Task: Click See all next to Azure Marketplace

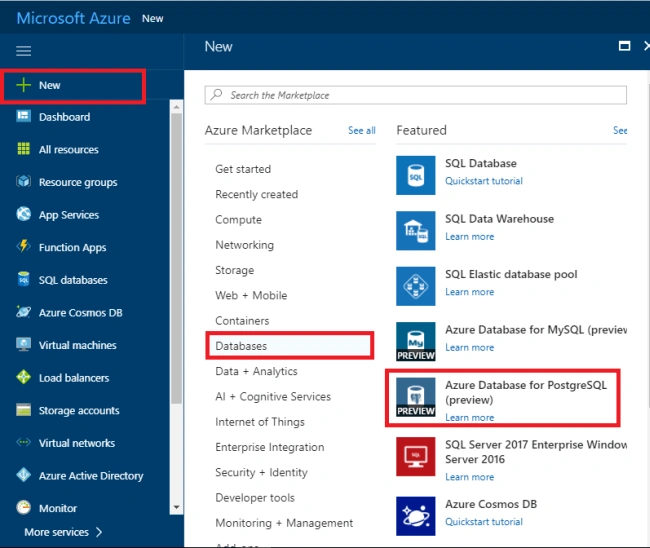Action: click(x=361, y=130)
